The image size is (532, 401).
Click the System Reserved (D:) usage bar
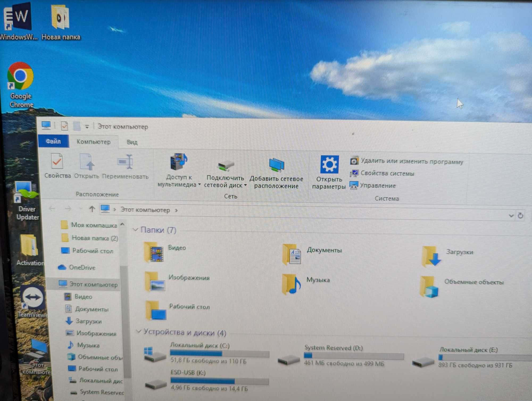pyautogui.click(x=354, y=356)
